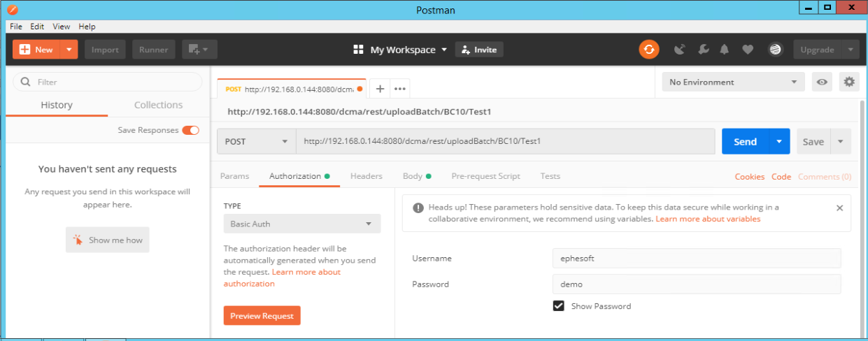Click the heart icon in header
This screenshot has width=868, height=341.
pyautogui.click(x=748, y=50)
